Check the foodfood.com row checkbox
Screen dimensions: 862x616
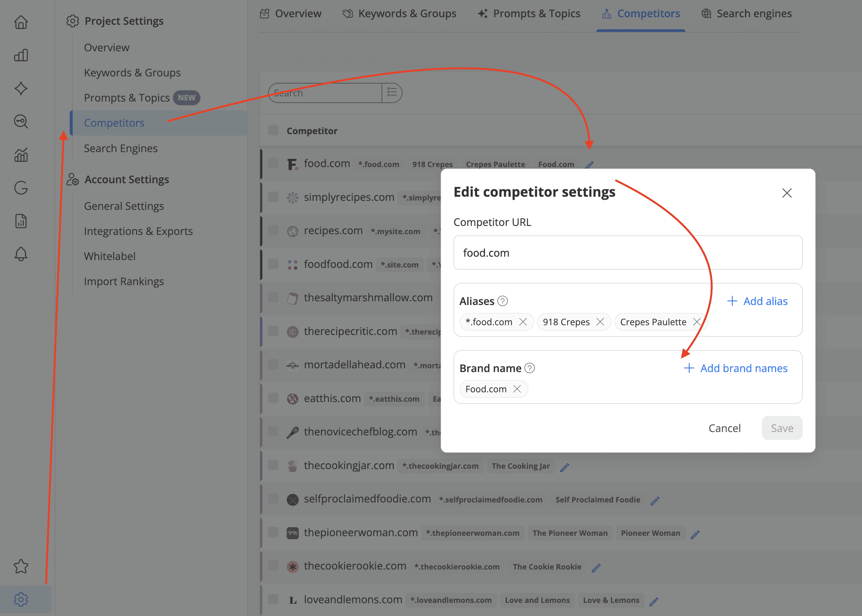[x=273, y=264]
